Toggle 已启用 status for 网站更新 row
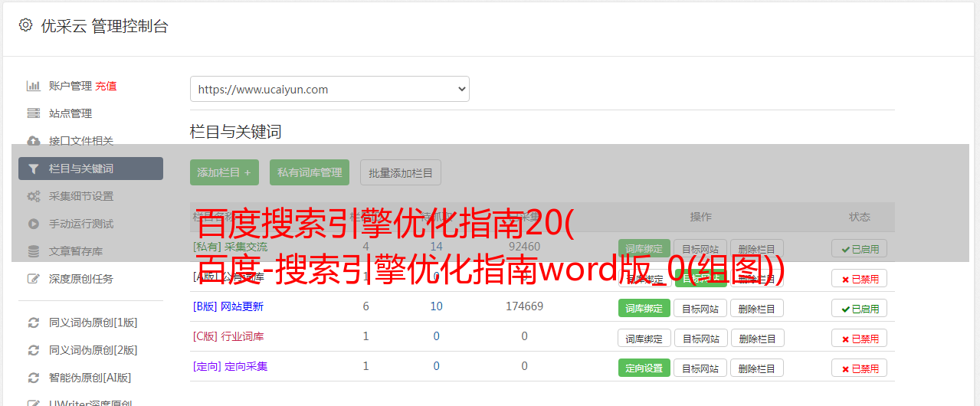 point(859,308)
